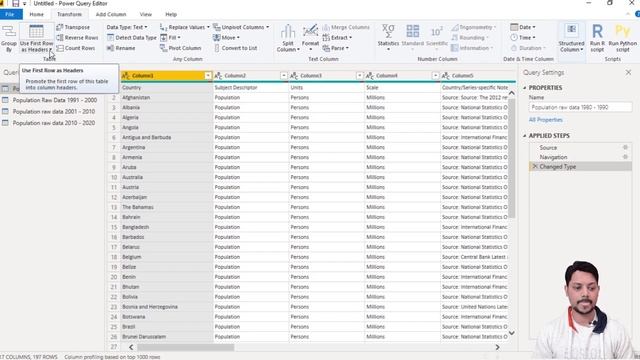Screen dimensions: 640x360
Task: Open the Extract dropdown
Action: click(x=337, y=38)
